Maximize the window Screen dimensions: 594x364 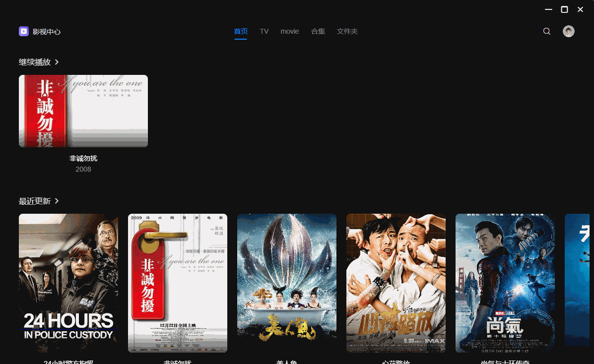[564, 9]
